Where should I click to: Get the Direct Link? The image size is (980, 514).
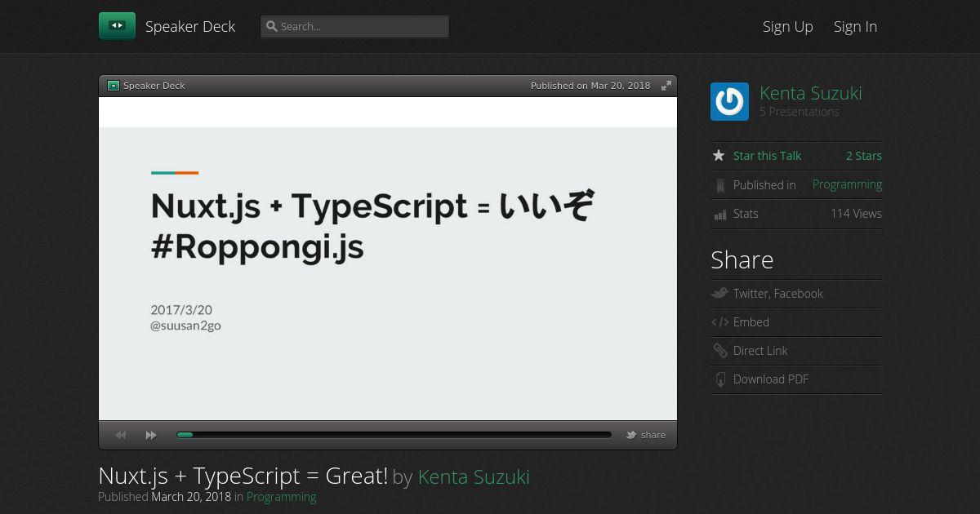click(760, 351)
